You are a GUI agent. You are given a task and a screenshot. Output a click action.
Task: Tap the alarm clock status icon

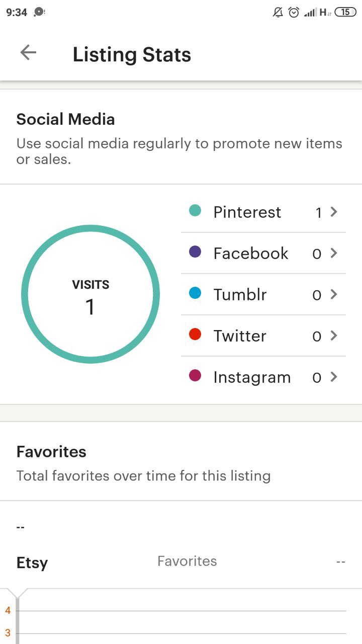coord(294,12)
